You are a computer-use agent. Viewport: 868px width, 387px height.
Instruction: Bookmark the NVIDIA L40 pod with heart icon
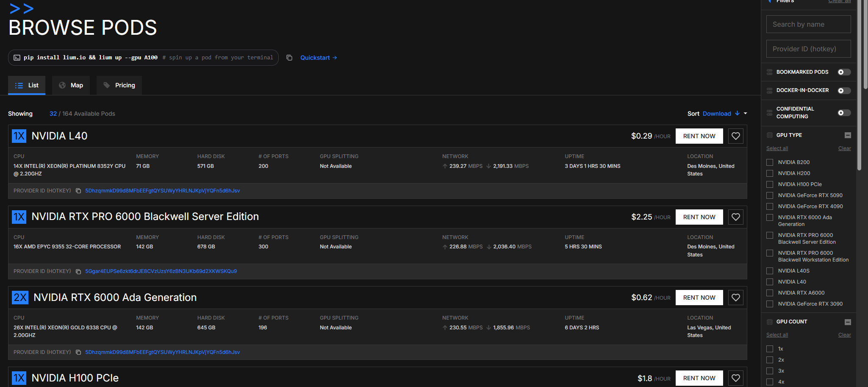pyautogui.click(x=736, y=136)
